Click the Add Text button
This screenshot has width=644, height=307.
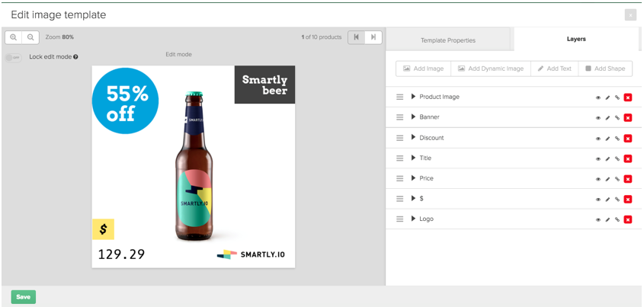(555, 69)
